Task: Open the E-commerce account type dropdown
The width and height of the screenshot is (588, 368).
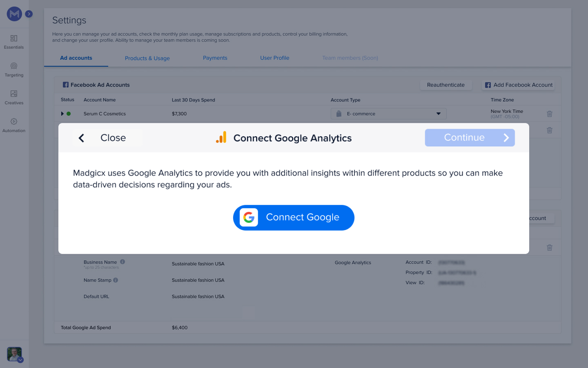Action: tap(389, 114)
